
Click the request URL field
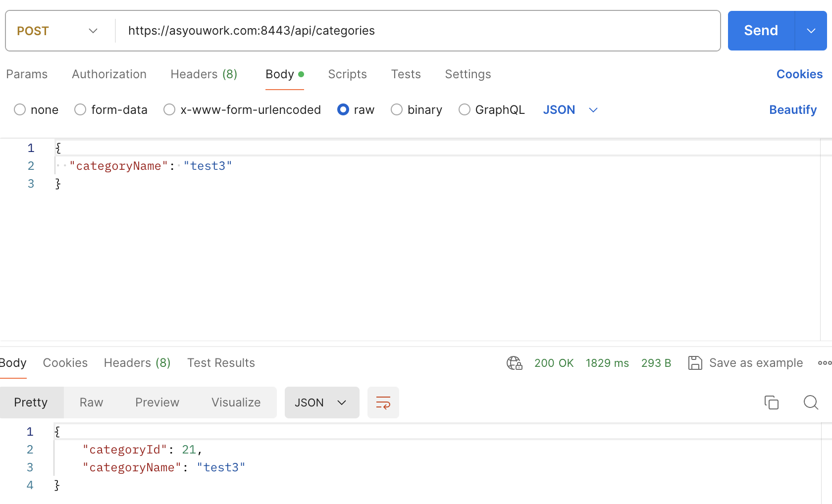[418, 31]
